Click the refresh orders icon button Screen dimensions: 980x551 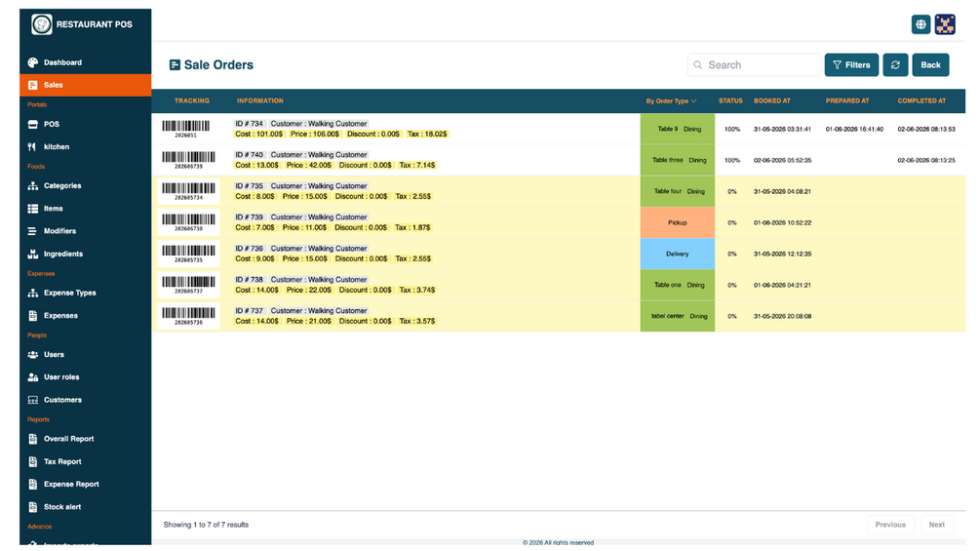click(x=895, y=65)
